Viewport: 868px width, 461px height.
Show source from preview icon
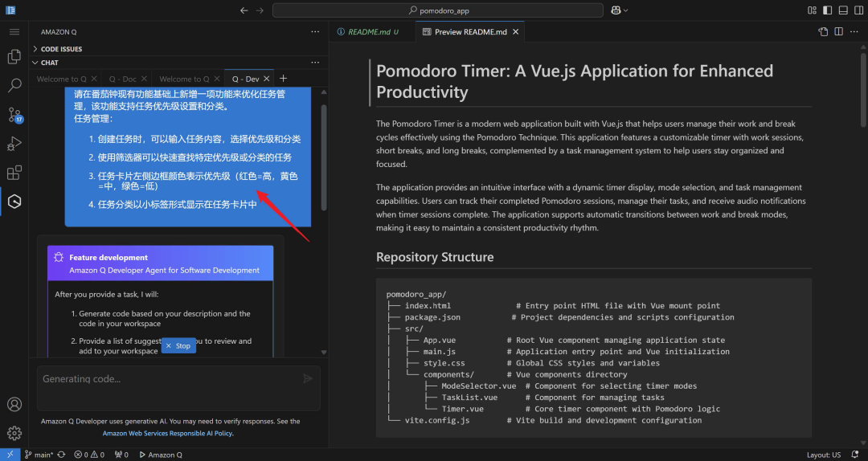tap(823, 32)
